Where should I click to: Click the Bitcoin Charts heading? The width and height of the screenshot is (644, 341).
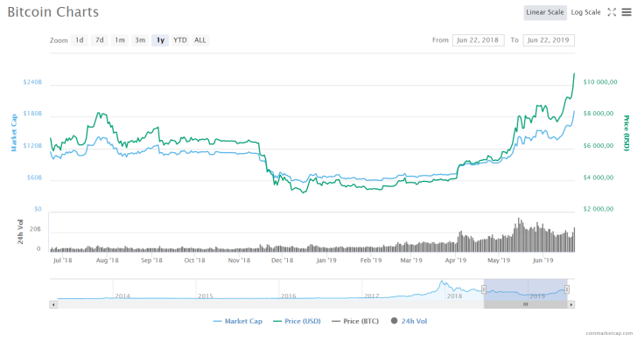53,12
